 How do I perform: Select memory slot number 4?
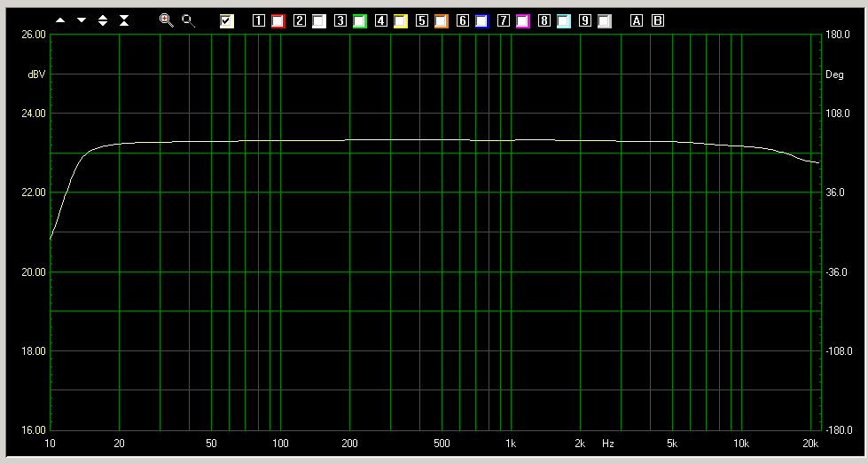click(x=381, y=20)
